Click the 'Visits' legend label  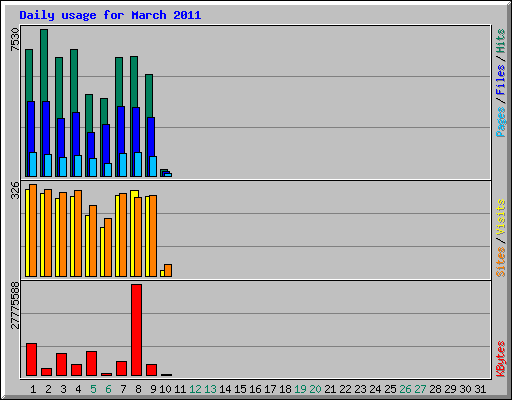[500, 217]
